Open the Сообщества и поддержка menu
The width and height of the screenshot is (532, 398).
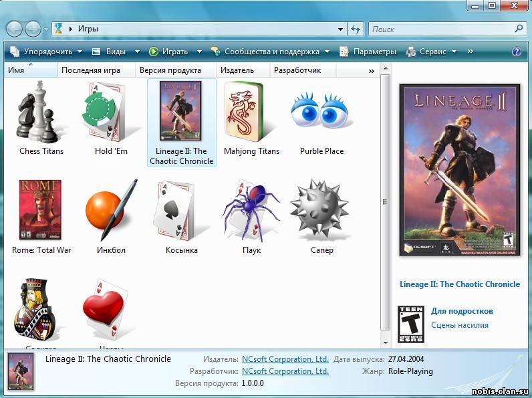coord(271,52)
